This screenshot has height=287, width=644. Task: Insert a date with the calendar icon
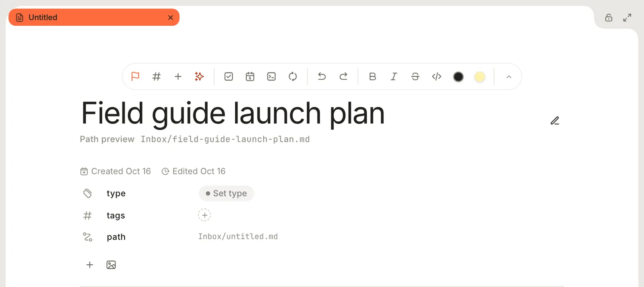(250, 76)
